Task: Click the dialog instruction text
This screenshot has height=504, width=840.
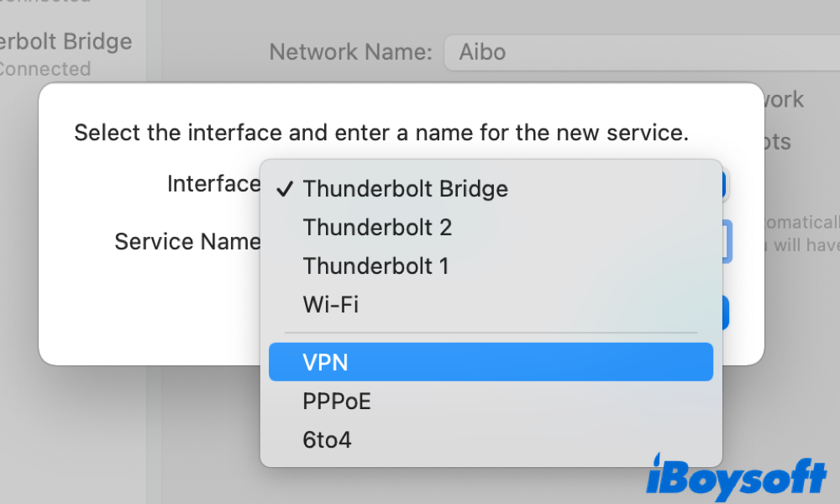Action: (381, 132)
